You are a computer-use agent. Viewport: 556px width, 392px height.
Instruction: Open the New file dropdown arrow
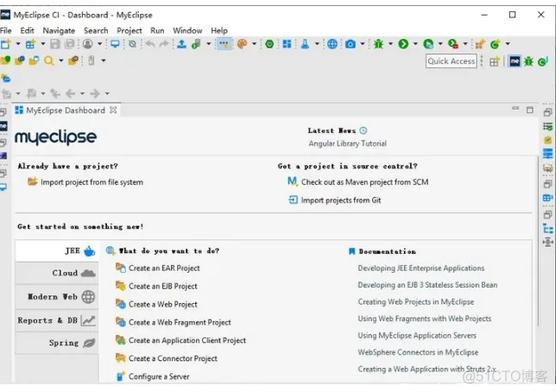18,44
